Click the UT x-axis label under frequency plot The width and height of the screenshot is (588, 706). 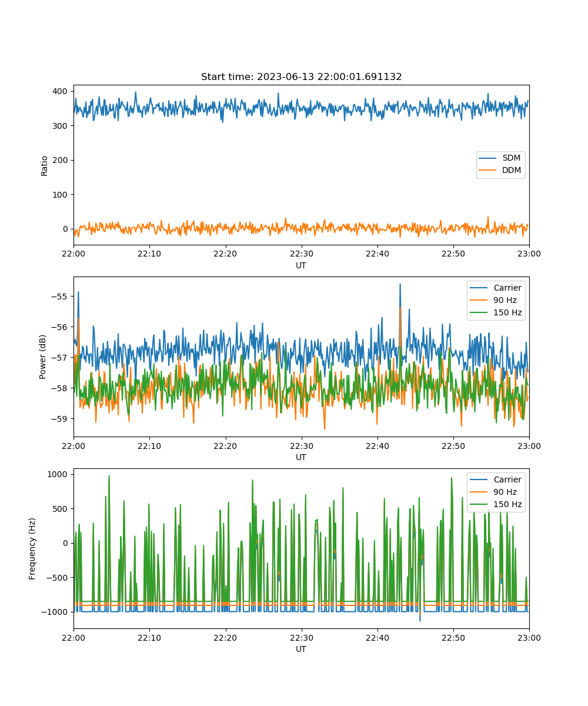click(x=301, y=650)
